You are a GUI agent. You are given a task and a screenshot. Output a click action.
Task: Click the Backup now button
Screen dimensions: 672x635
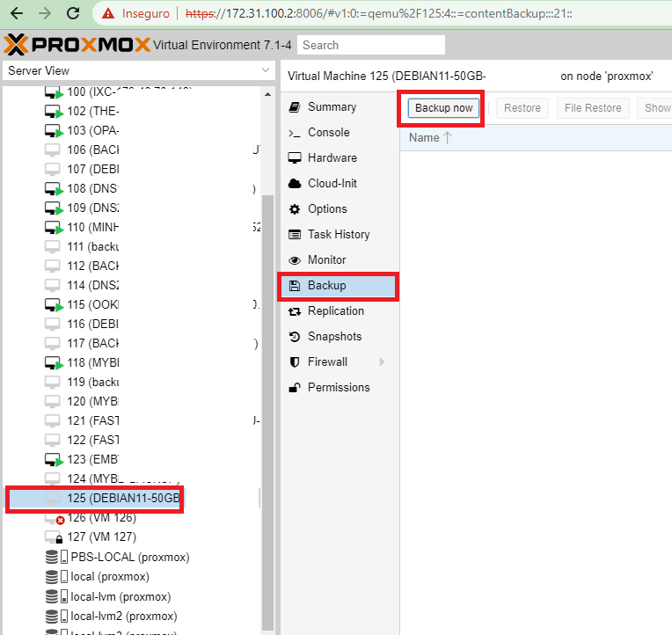pyautogui.click(x=443, y=108)
